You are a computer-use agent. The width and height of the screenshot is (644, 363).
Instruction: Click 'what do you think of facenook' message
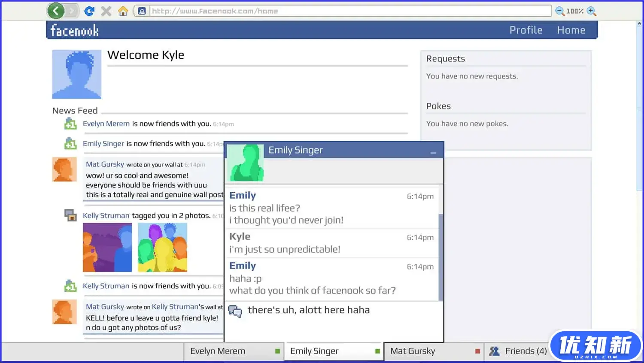(x=313, y=290)
